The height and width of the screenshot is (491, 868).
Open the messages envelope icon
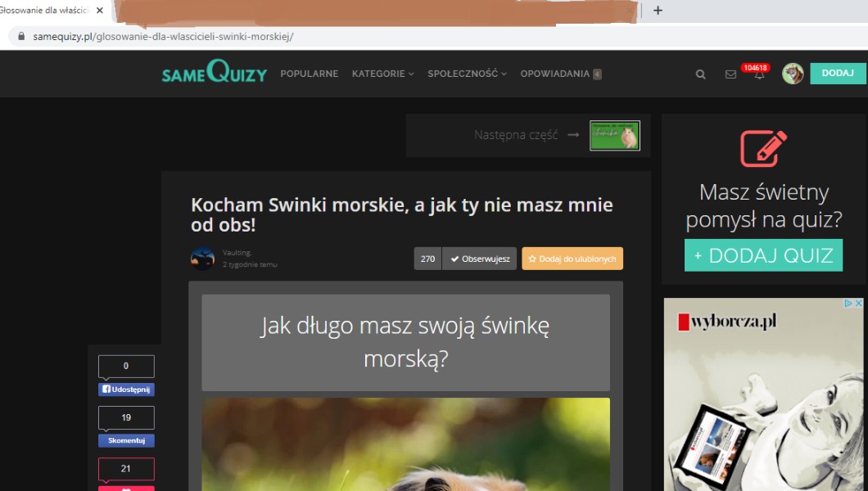730,74
